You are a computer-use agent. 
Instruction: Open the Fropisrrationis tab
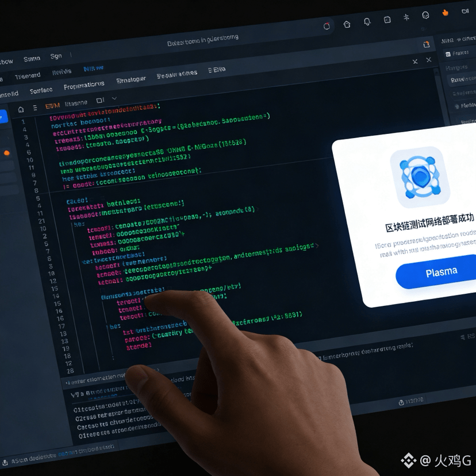(84, 85)
